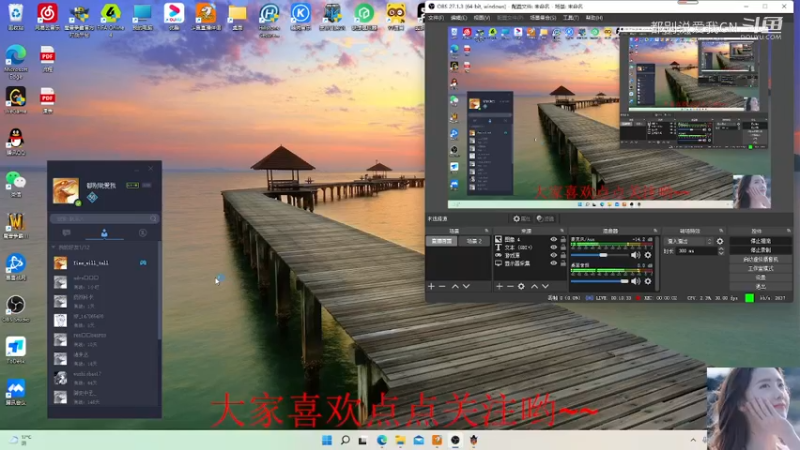Lock the 显示器采集 source

[x=563, y=263]
